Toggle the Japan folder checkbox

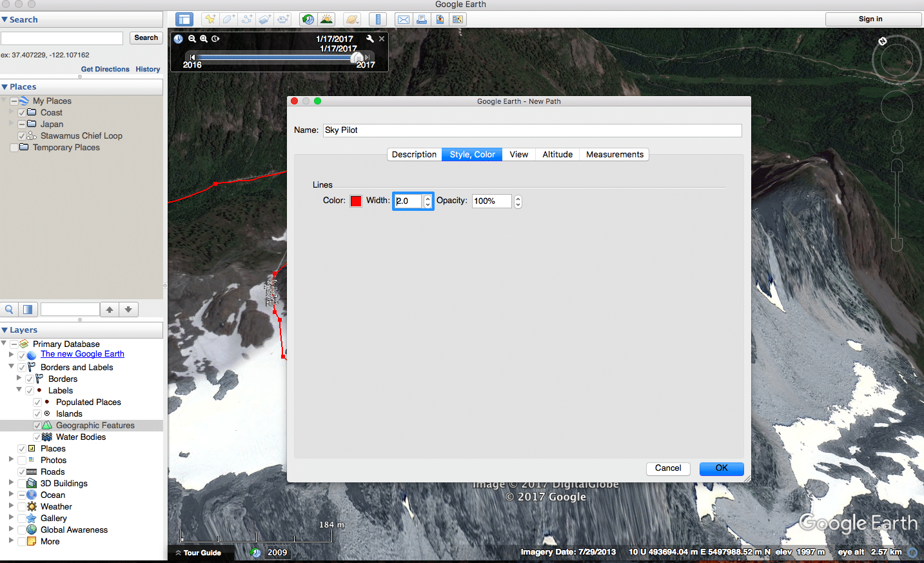[x=22, y=124]
